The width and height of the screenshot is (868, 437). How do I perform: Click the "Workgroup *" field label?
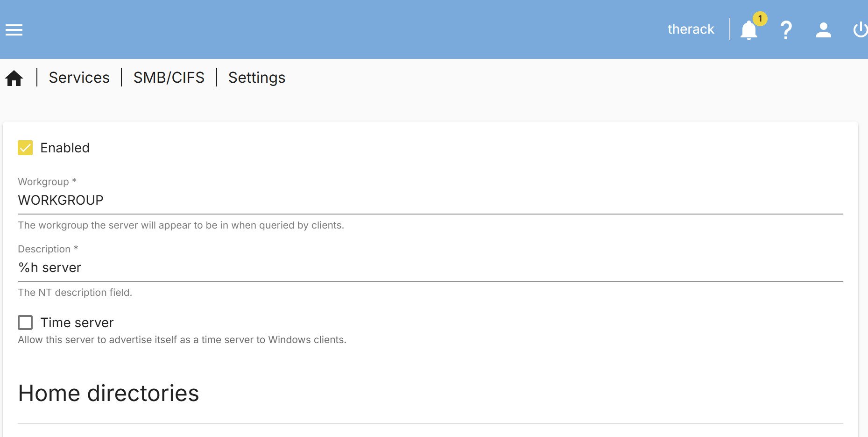47,182
